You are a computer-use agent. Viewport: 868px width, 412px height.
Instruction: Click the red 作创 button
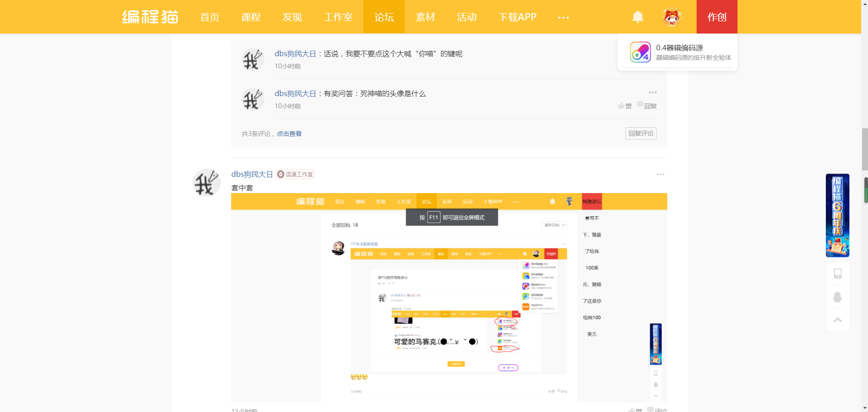pos(717,17)
